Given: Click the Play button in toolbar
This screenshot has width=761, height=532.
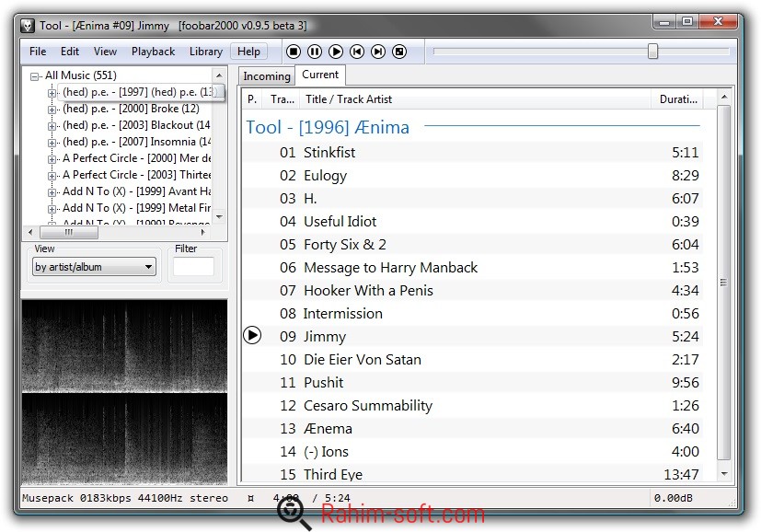Looking at the screenshot, I should (335, 52).
